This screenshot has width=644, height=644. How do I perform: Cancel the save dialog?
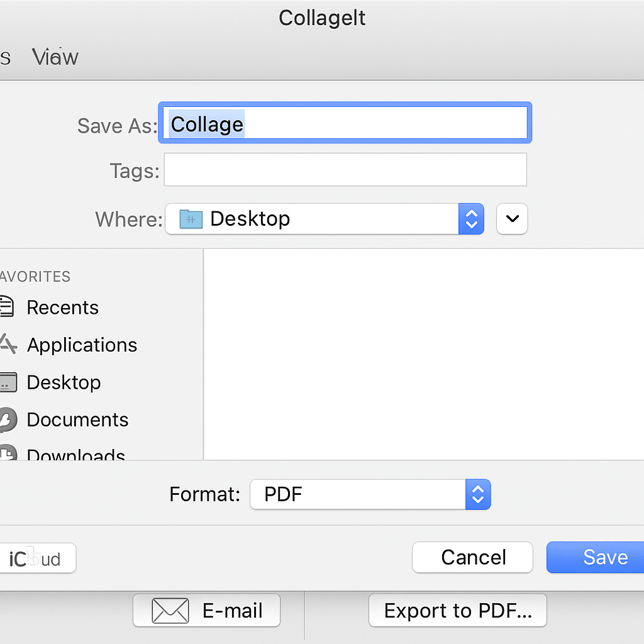pyautogui.click(x=472, y=557)
